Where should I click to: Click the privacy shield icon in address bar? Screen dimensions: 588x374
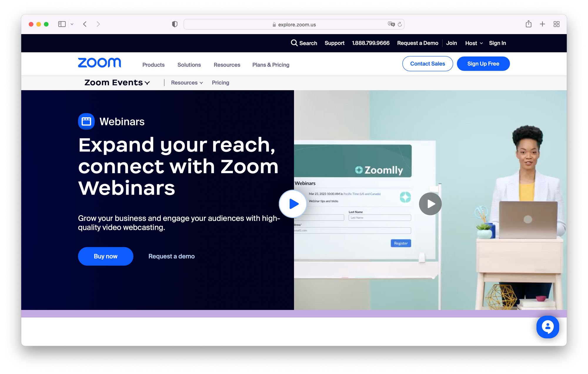pyautogui.click(x=174, y=24)
